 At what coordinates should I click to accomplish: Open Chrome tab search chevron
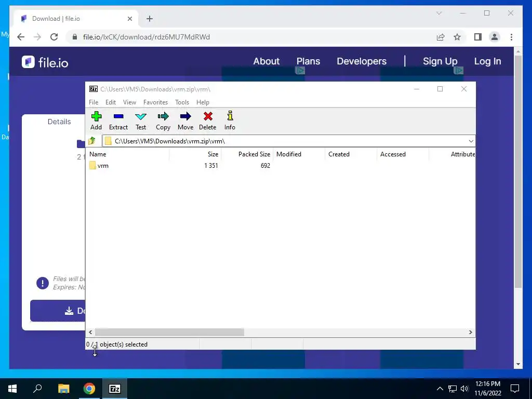439,13
